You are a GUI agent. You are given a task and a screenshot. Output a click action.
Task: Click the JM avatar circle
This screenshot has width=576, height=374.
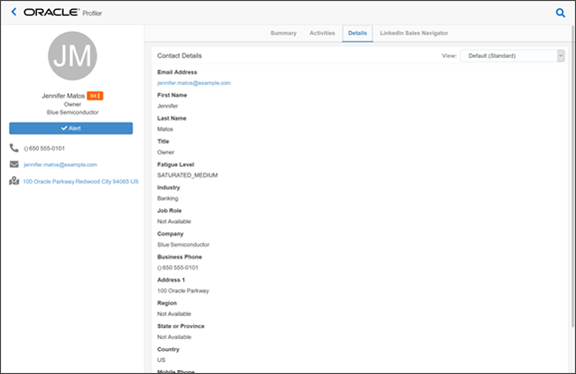(72, 56)
